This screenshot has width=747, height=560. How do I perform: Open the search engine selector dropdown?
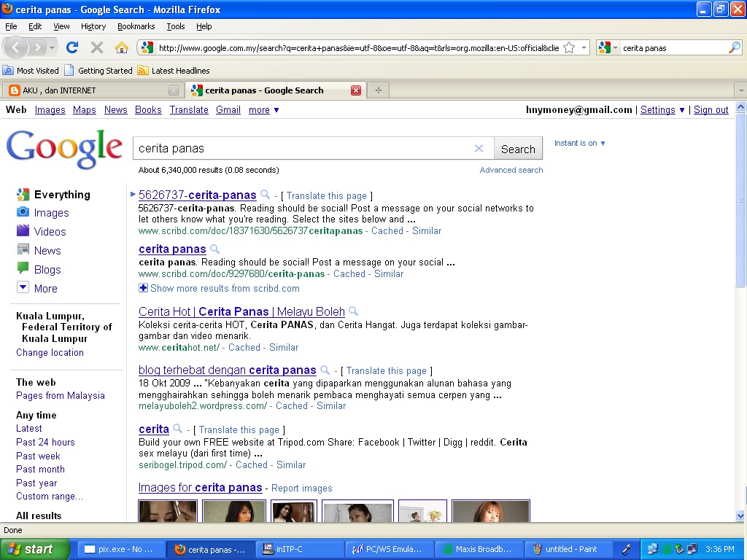(608, 47)
